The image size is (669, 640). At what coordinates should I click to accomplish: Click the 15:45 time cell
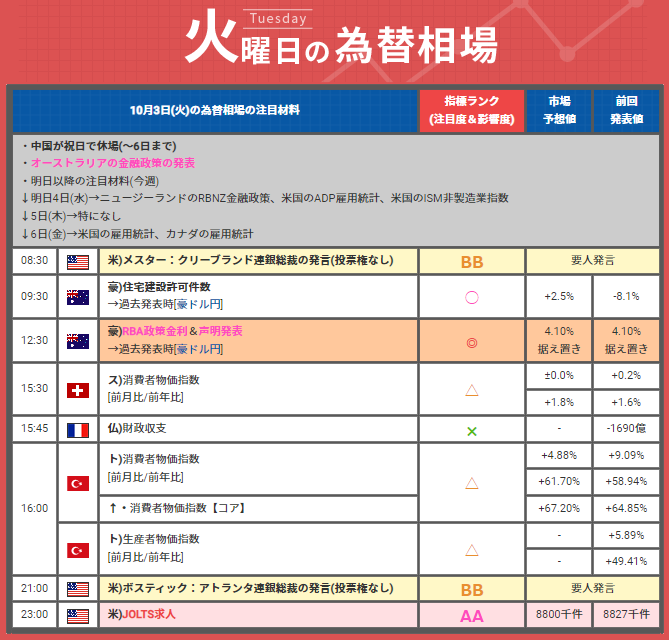coord(35,429)
